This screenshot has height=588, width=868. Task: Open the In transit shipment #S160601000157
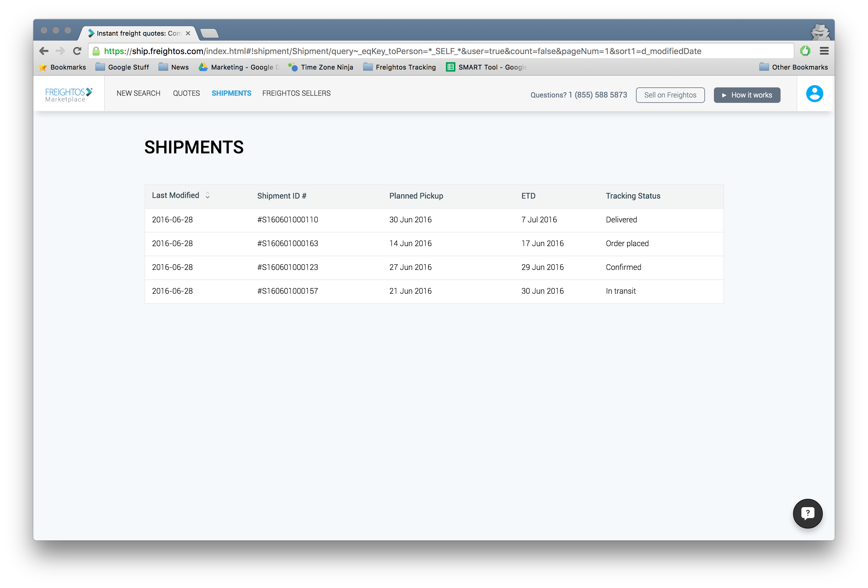point(288,291)
